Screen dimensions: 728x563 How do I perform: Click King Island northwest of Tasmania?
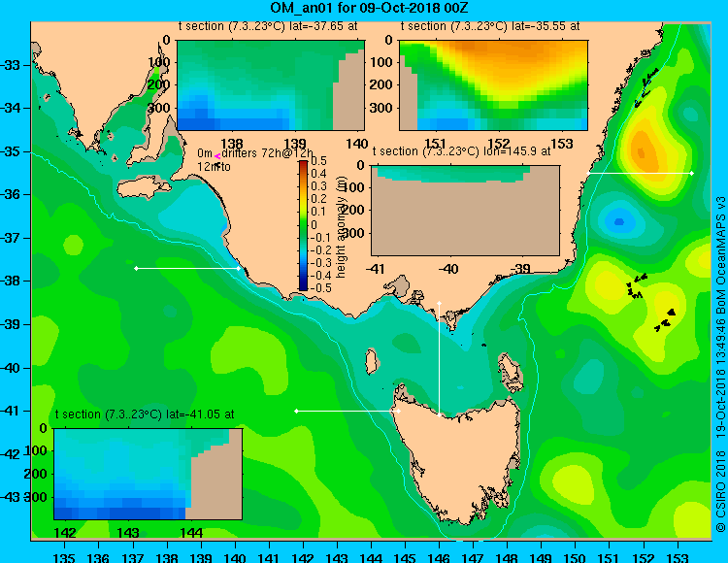coord(371,361)
